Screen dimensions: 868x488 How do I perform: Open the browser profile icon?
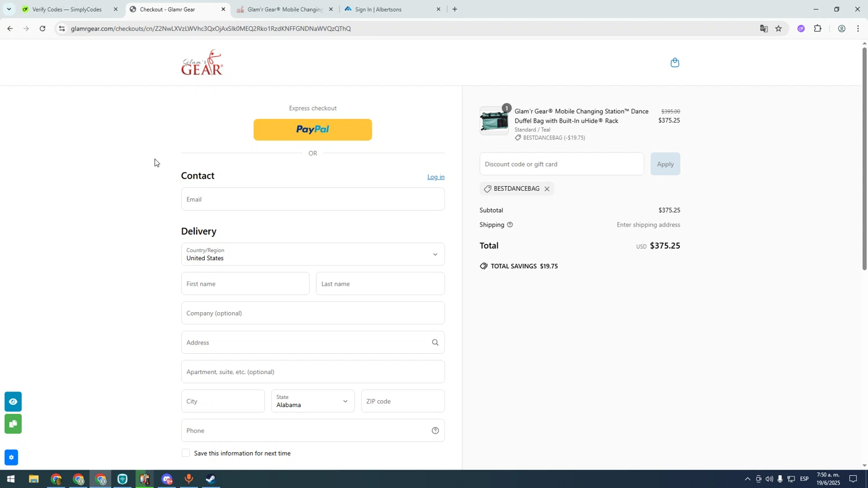(841, 28)
